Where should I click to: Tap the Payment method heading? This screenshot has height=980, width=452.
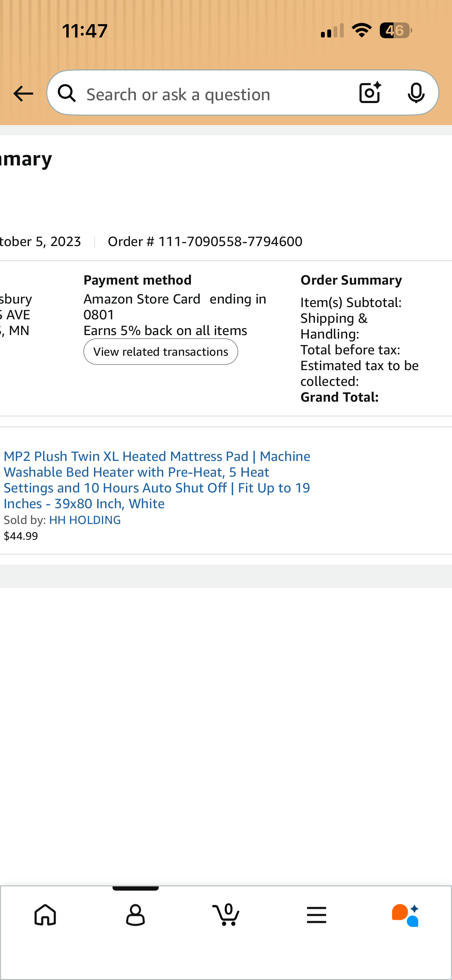tap(137, 280)
